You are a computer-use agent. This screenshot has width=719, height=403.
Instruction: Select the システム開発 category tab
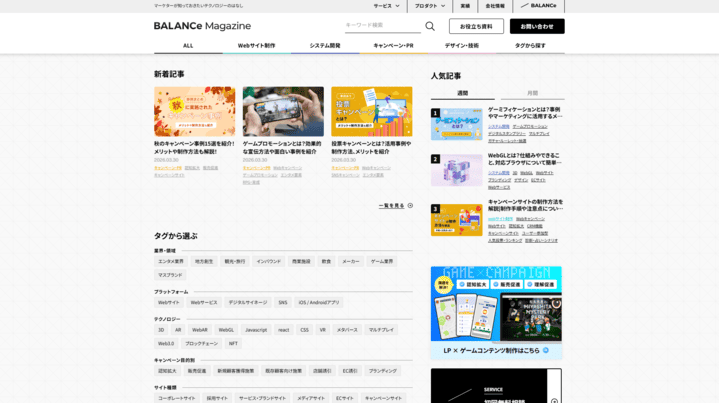coord(325,46)
